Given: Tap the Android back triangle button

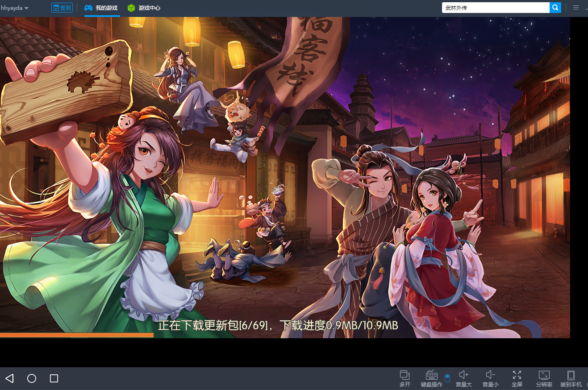Looking at the screenshot, I should click(x=9, y=378).
